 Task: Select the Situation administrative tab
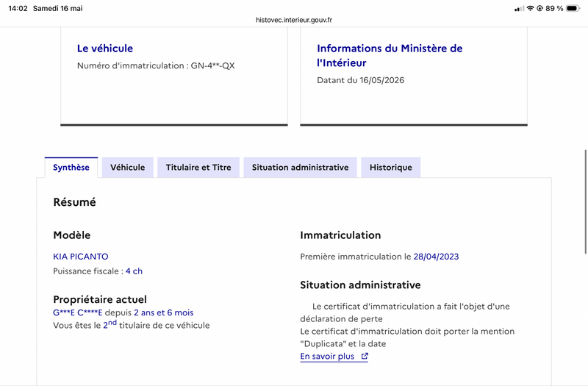[300, 168]
